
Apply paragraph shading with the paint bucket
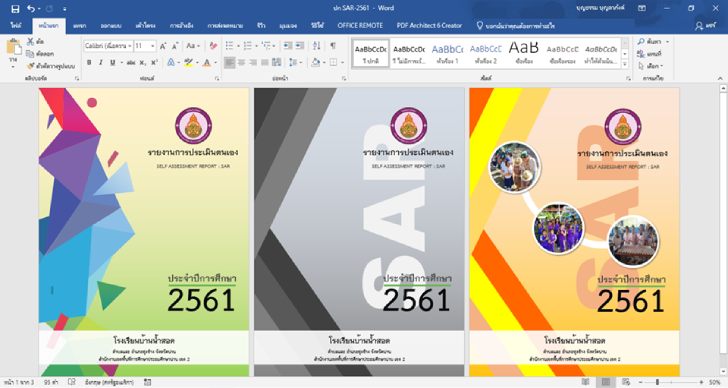(316, 62)
